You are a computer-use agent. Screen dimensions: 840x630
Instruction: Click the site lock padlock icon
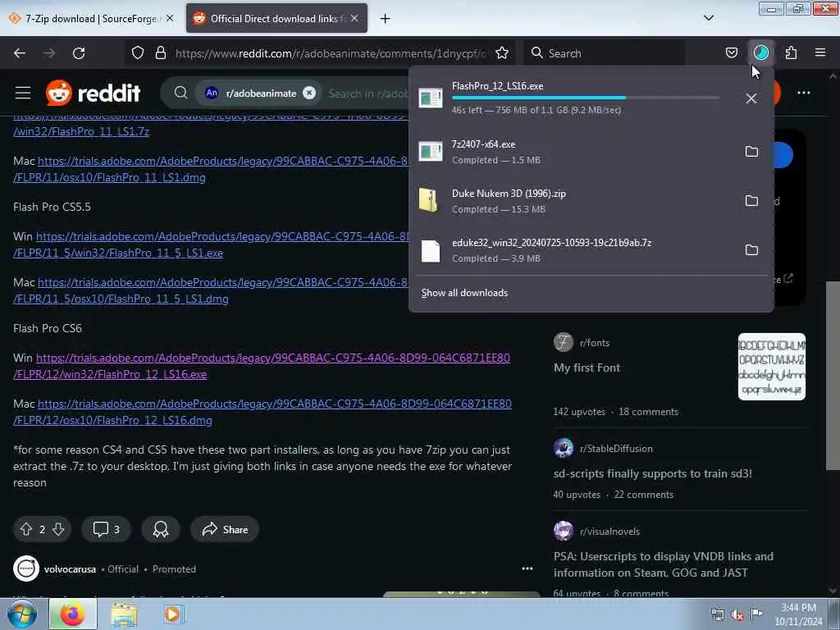tap(160, 53)
